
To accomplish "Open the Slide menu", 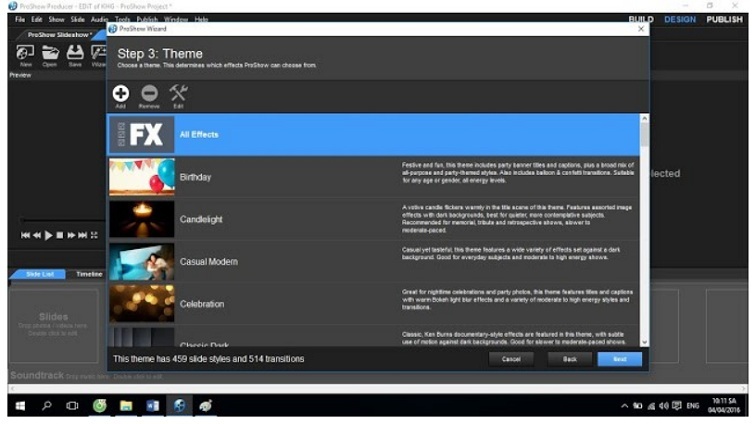I will (78, 20).
